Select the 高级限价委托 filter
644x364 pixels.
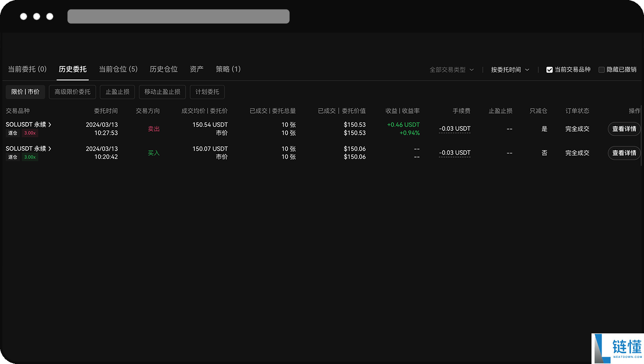coord(72,92)
